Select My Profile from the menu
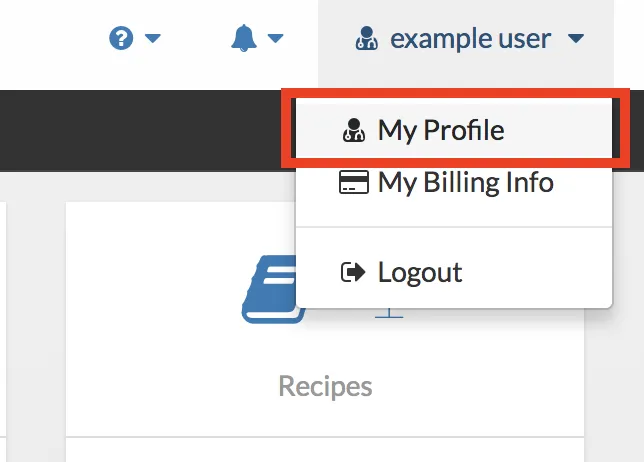Viewport: 644px width, 462px height. (441, 129)
